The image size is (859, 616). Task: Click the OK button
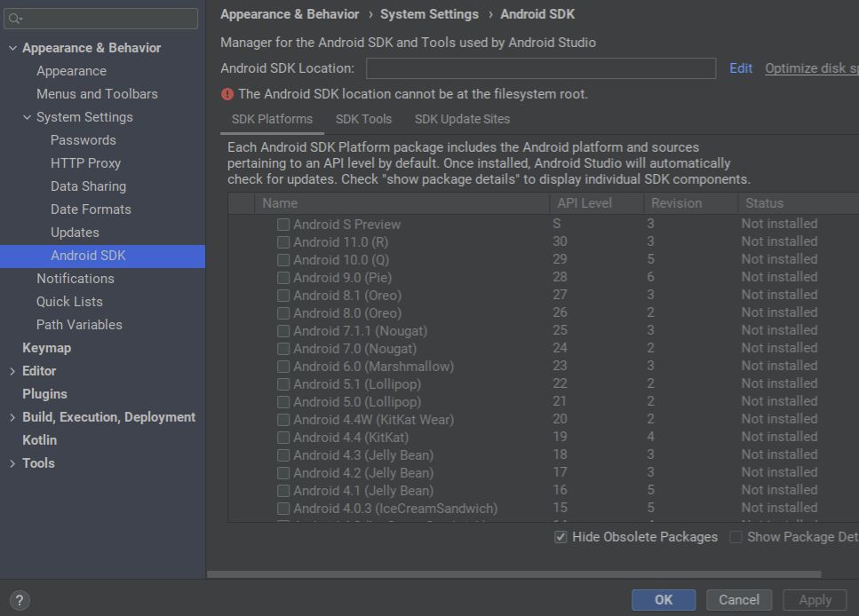[x=664, y=600]
